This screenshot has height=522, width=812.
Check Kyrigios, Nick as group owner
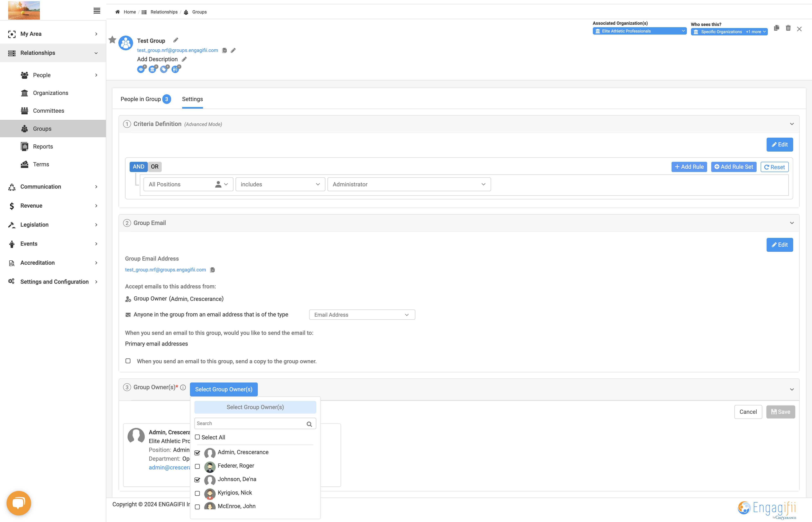click(x=197, y=494)
